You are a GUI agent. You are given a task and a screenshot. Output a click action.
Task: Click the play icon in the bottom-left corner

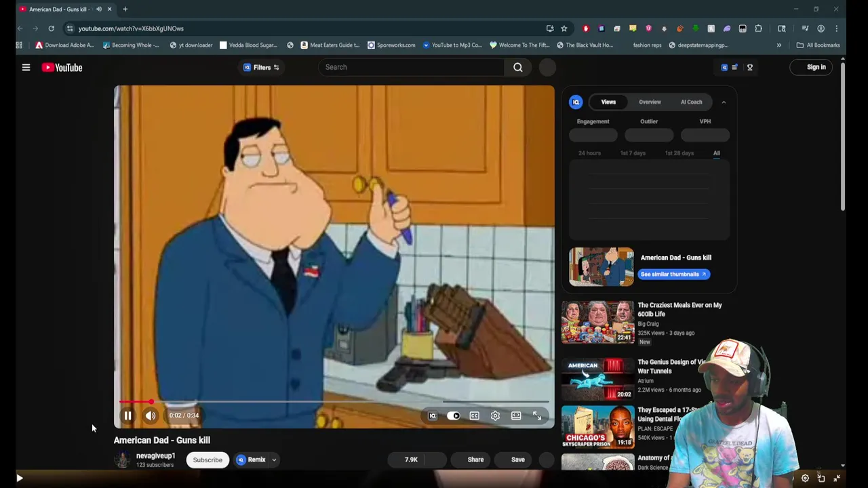[x=19, y=479]
